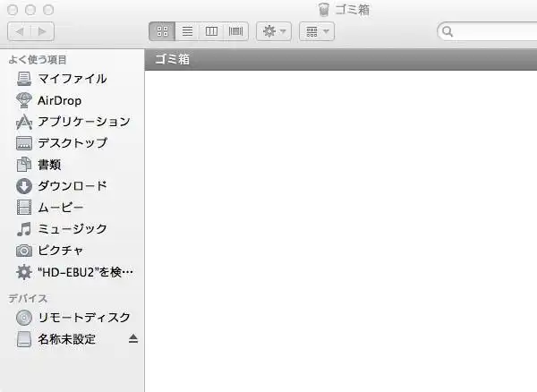This screenshot has width=537, height=392.
Task: Open the gear action menu
Action: (x=273, y=30)
